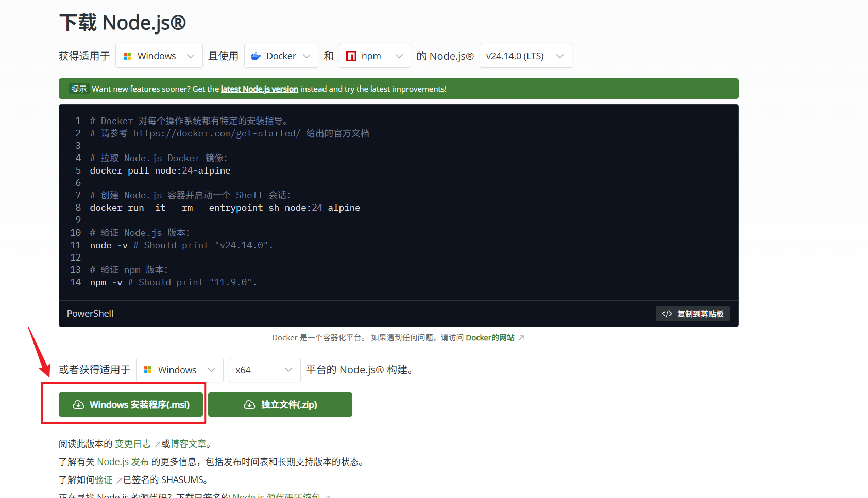Click the download cloud icon on the .msi button
Viewport: 868px width, 498px height.
coord(78,404)
